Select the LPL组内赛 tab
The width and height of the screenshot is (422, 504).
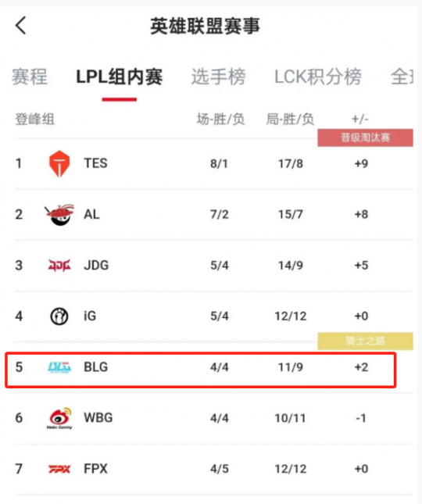point(120,77)
